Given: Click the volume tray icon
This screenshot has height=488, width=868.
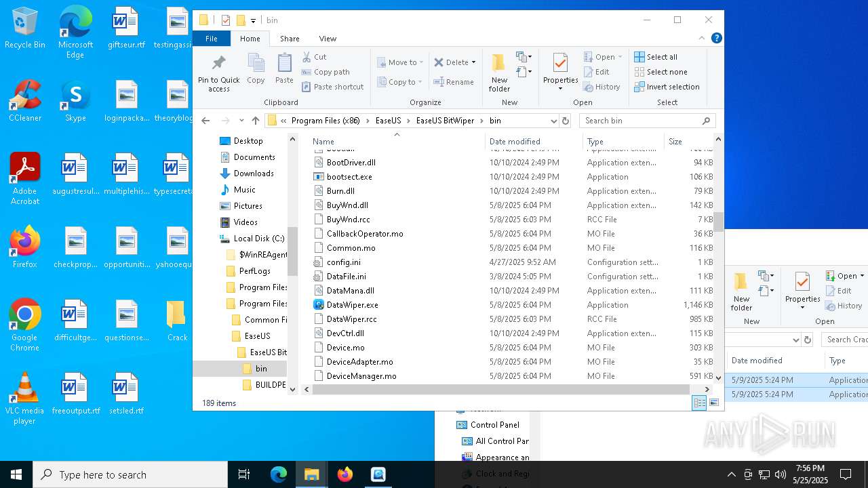Looking at the screenshot, I should click(781, 474).
